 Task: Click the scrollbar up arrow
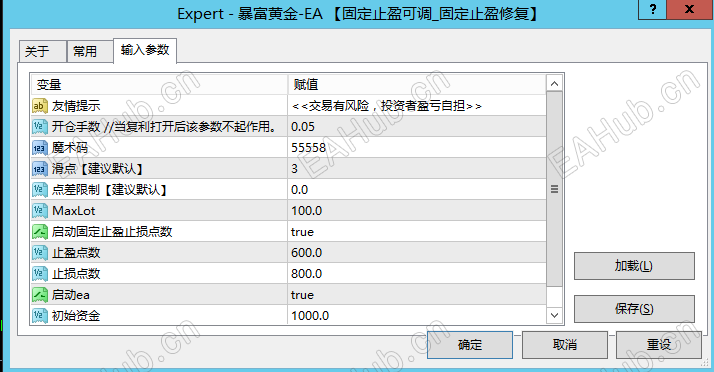tap(554, 83)
